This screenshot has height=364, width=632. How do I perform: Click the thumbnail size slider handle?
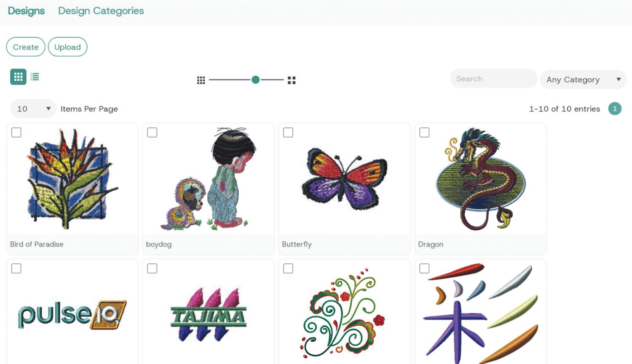point(255,80)
